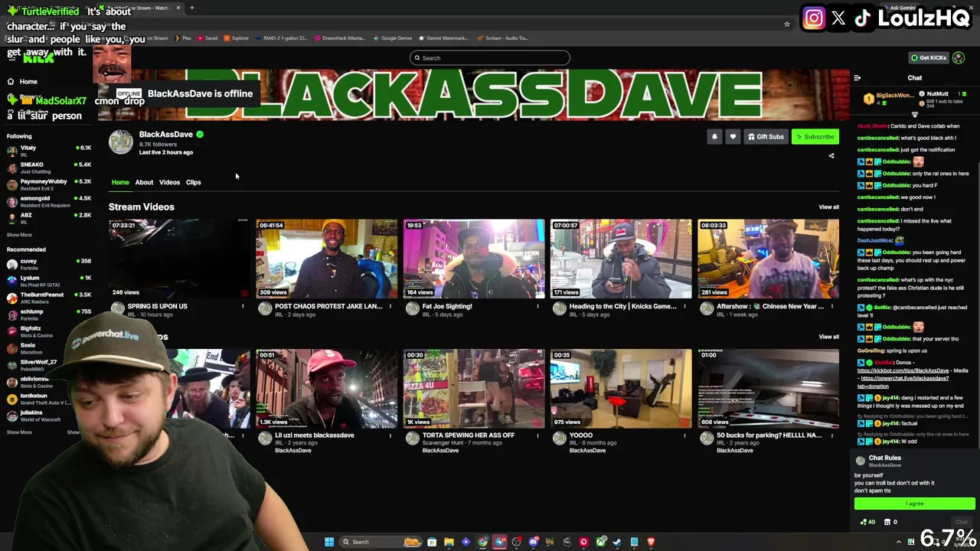
Task: Switch to the Home channel tab
Action: click(120, 182)
